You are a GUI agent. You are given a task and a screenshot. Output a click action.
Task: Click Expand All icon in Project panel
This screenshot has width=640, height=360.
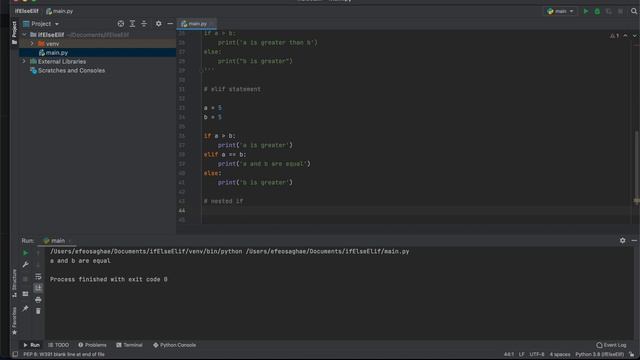click(132, 24)
